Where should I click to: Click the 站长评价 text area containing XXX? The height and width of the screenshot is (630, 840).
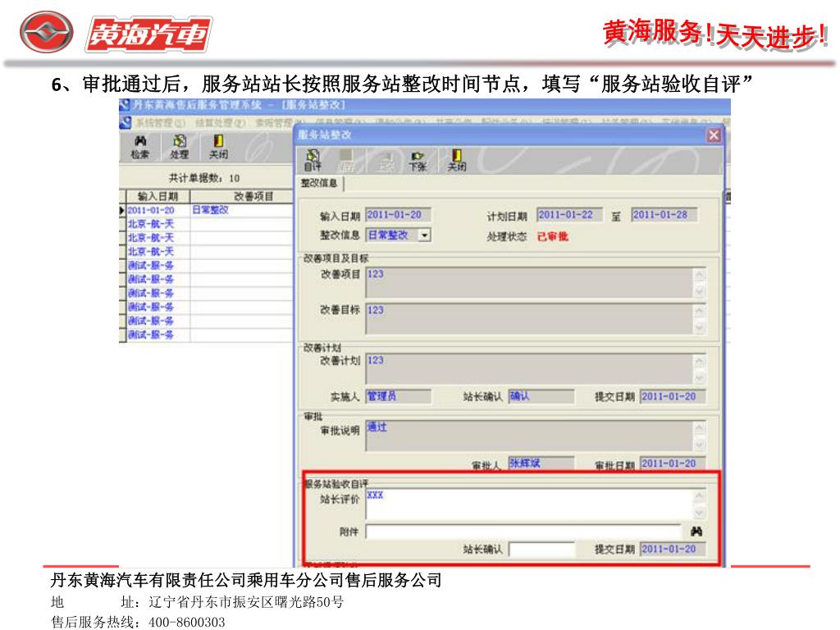click(x=529, y=504)
